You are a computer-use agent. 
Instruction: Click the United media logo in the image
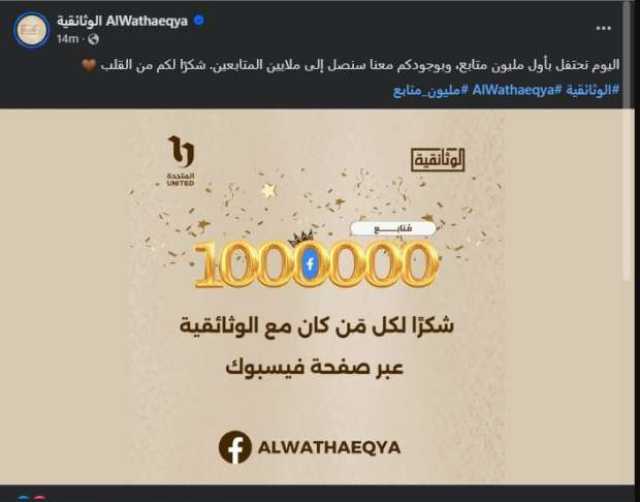(x=181, y=161)
